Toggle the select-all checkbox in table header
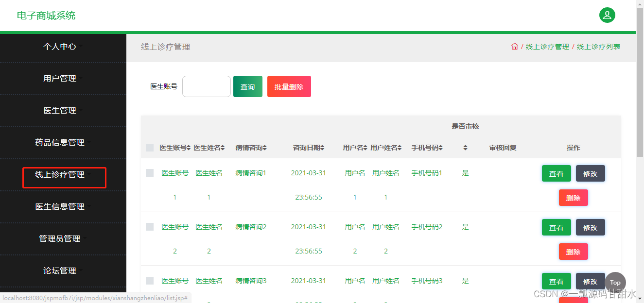Image resolution: width=644 pixels, height=303 pixels. tap(150, 148)
